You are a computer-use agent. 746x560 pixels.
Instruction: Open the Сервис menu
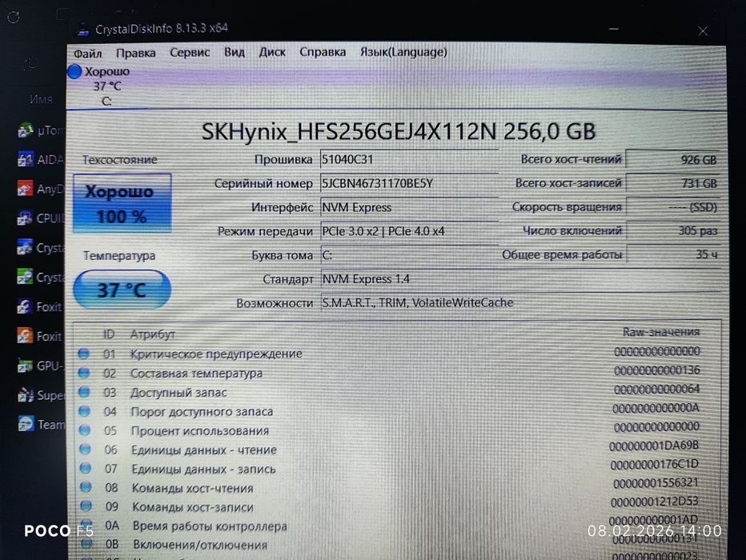coord(190,52)
